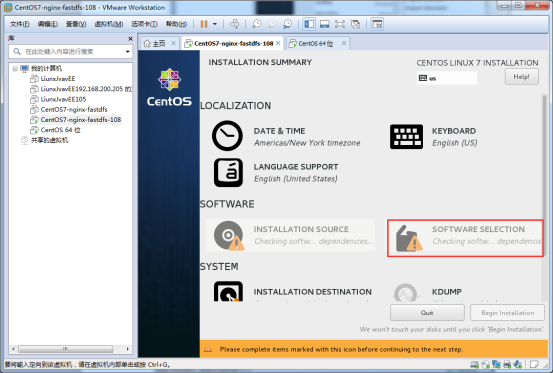Open the 查看(V) menu

click(76, 24)
